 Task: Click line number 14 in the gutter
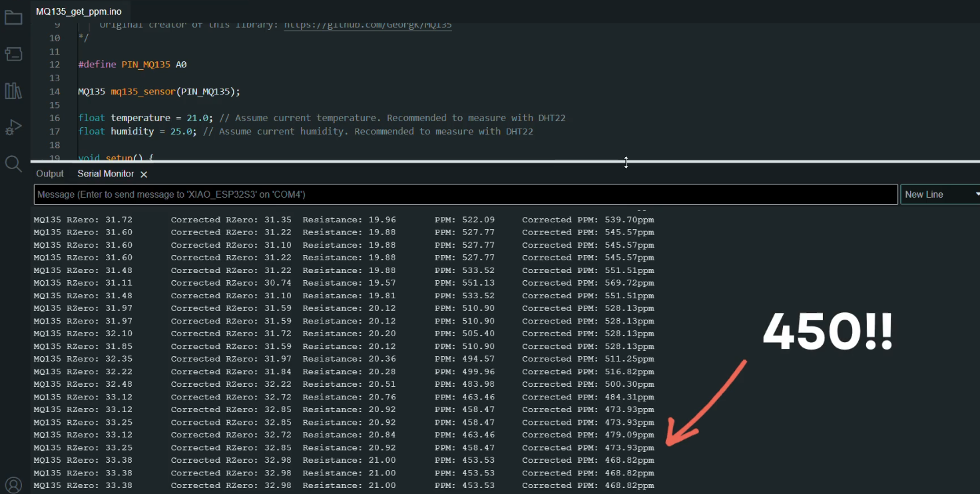55,91
